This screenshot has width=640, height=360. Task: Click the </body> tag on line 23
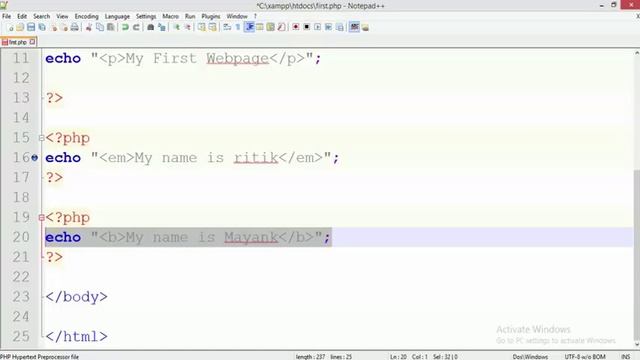click(76, 297)
